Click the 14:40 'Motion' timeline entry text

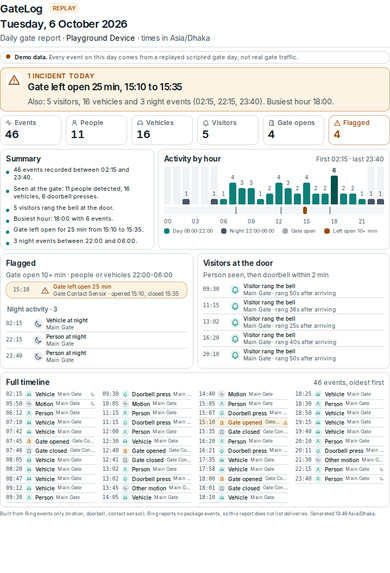point(237,394)
